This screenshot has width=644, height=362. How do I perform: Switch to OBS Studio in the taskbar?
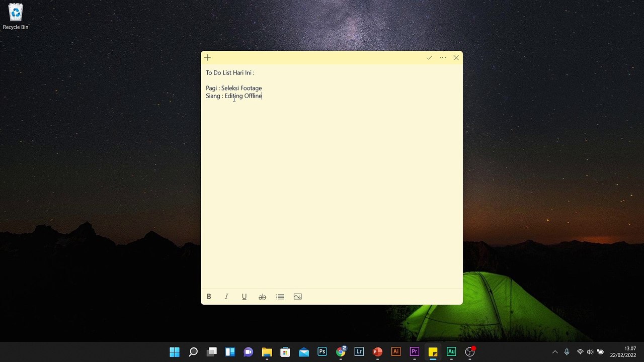click(470, 352)
